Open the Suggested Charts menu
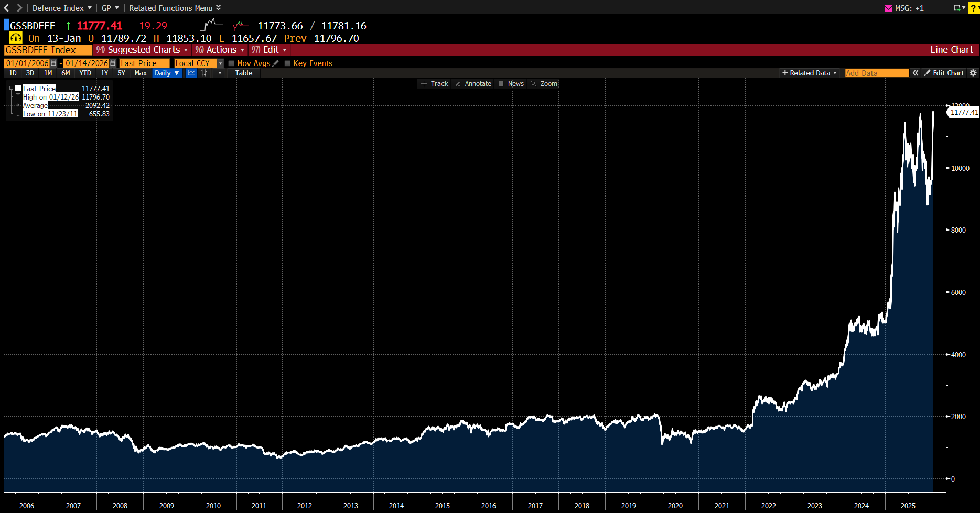The height and width of the screenshot is (513, 980). click(143, 50)
